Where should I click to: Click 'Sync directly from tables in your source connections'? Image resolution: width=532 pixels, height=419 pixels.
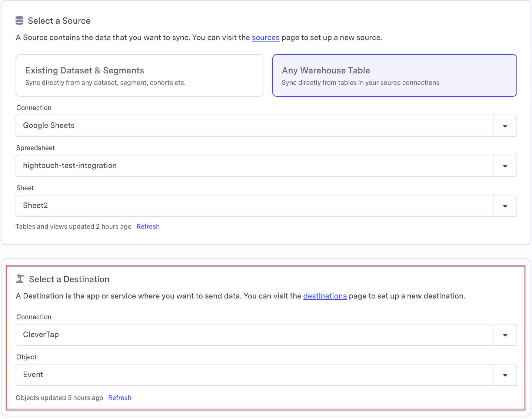[360, 83]
